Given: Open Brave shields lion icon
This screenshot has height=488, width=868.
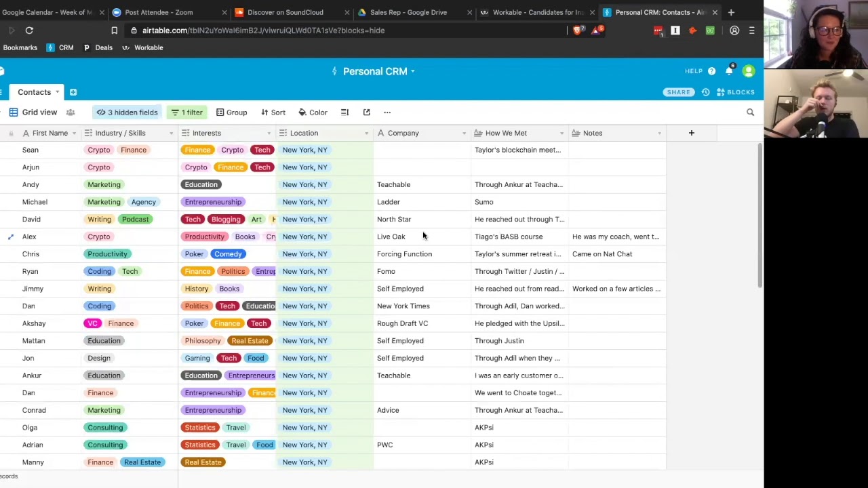Looking at the screenshot, I should [577, 30].
